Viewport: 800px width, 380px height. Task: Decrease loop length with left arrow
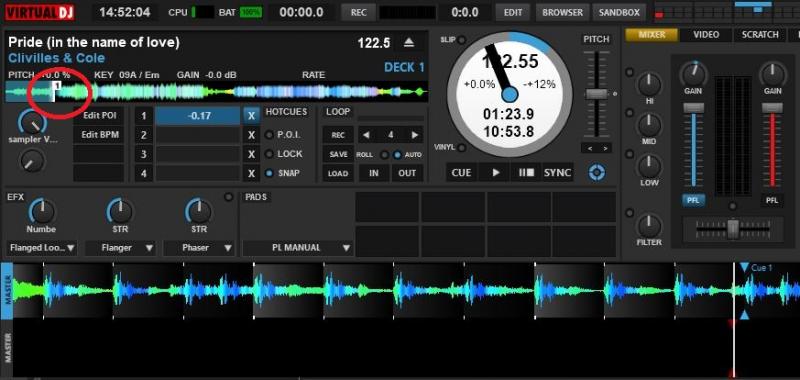click(366, 135)
